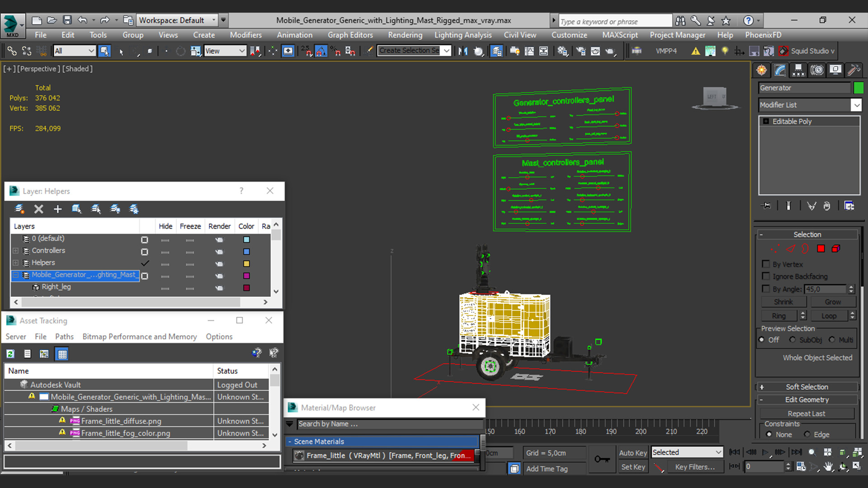Expand the Soft Selection rollout
This screenshot has width=868, height=488.
pyautogui.click(x=807, y=387)
